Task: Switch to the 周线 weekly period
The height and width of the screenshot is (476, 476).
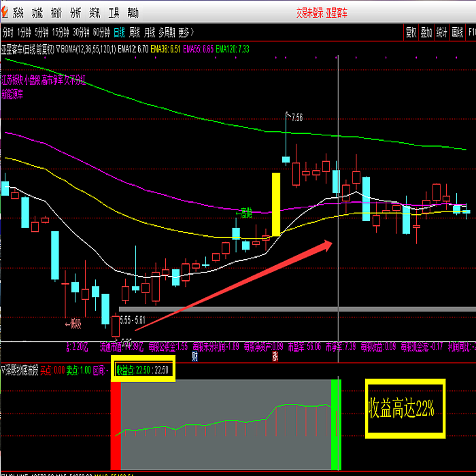Action: (x=134, y=32)
